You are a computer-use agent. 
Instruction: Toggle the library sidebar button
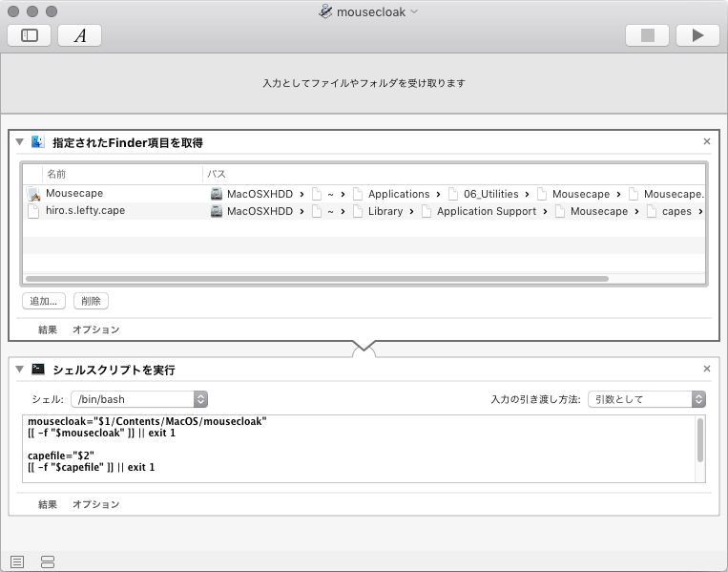tap(30, 35)
